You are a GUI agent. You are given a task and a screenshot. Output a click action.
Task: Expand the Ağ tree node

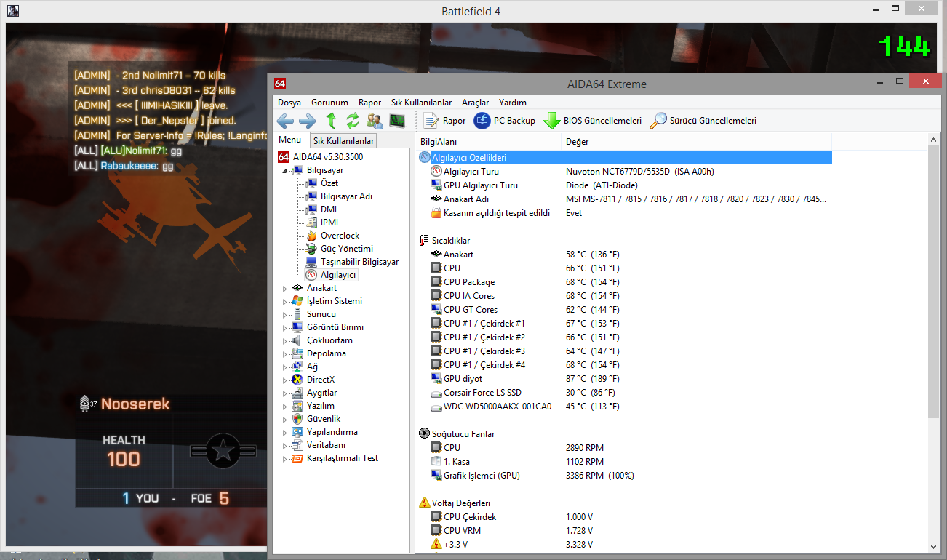click(285, 367)
